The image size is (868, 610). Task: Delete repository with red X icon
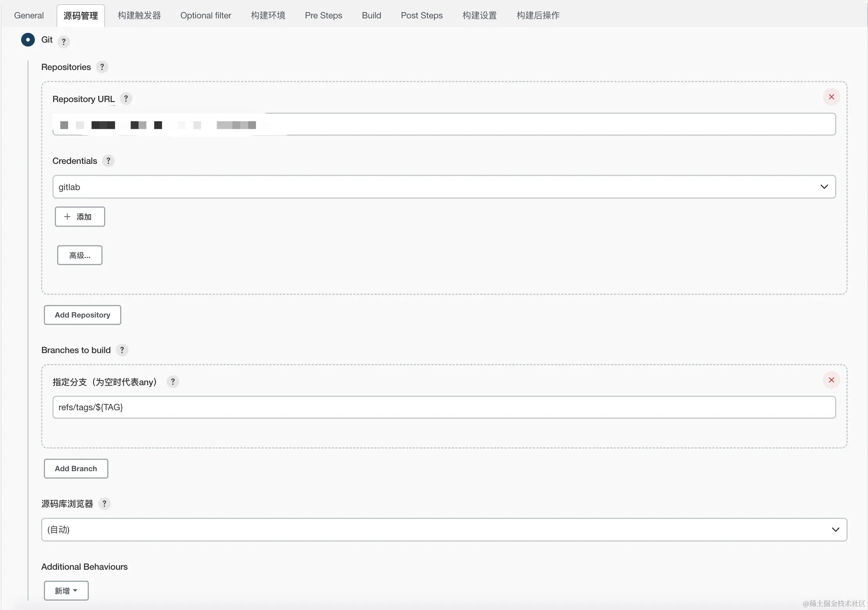831,97
